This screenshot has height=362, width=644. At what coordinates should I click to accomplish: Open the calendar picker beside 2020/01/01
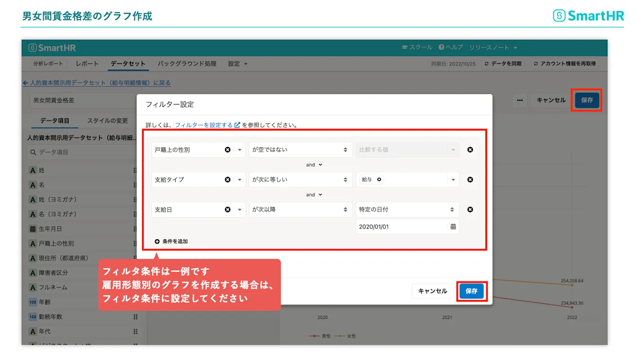(453, 227)
